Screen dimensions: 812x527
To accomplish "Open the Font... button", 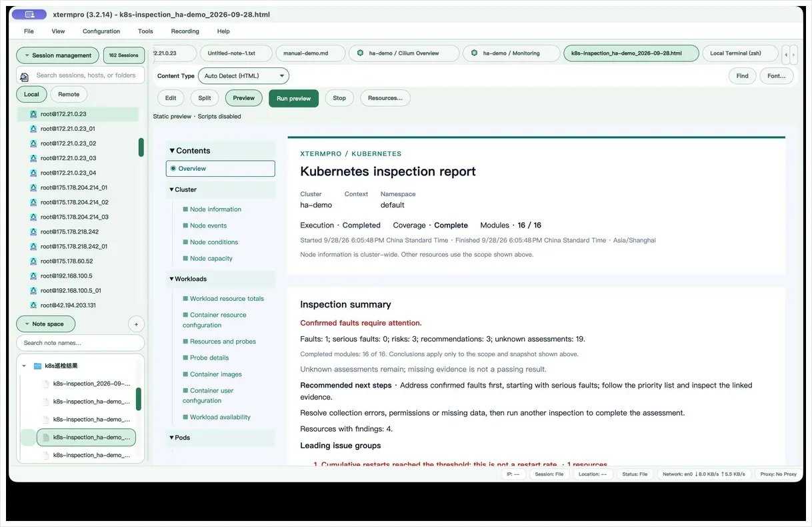I will point(777,76).
